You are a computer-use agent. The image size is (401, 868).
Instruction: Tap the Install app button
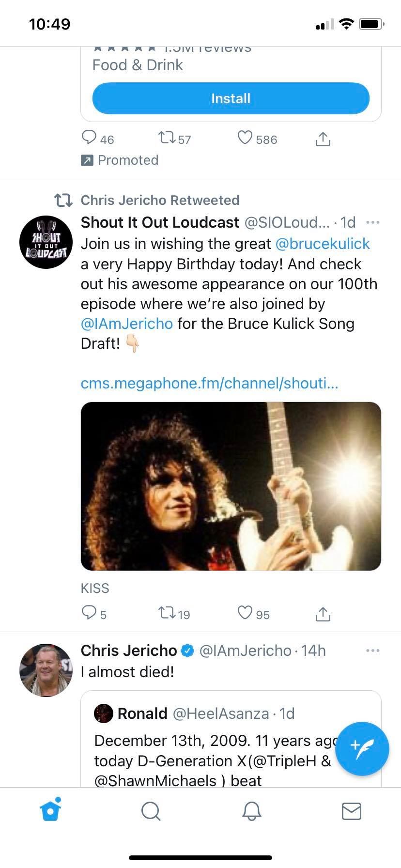(231, 98)
